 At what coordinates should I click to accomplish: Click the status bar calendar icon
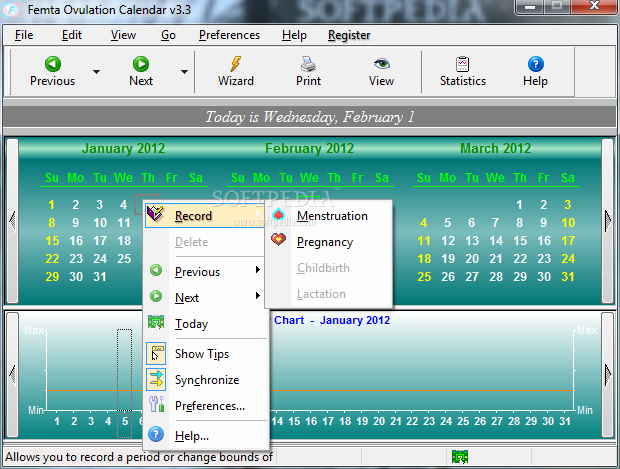pos(460,457)
